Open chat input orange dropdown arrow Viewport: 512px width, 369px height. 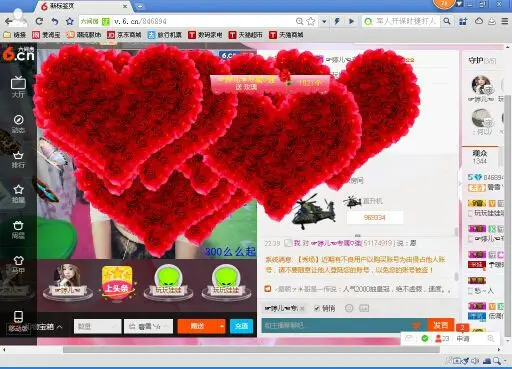(x=416, y=325)
